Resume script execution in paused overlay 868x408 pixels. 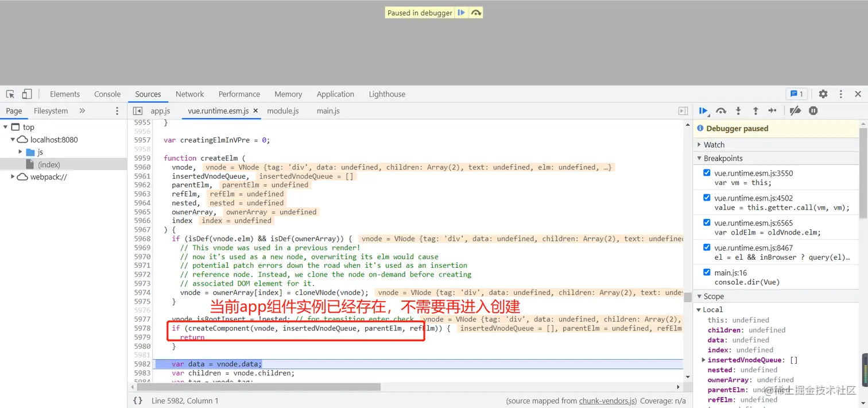pyautogui.click(x=461, y=13)
